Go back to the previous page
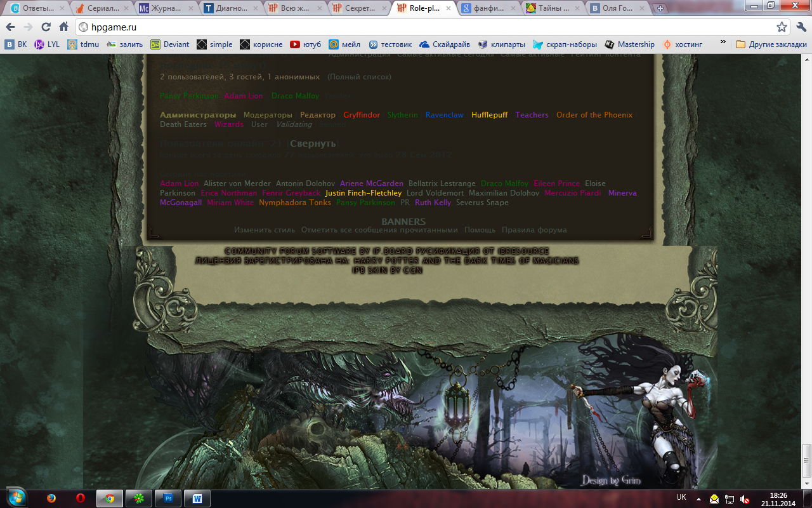The height and width of the screenshot is (508, 812). [x=10, y=27]
